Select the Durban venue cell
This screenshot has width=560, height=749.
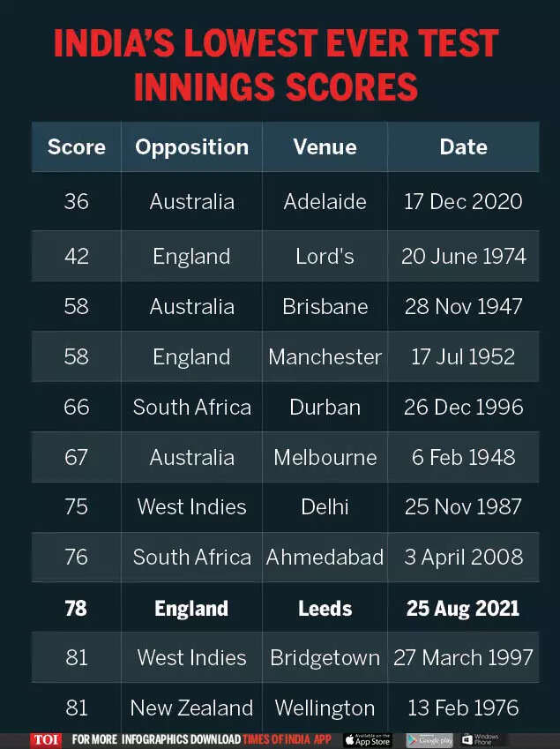pos(325,407)
